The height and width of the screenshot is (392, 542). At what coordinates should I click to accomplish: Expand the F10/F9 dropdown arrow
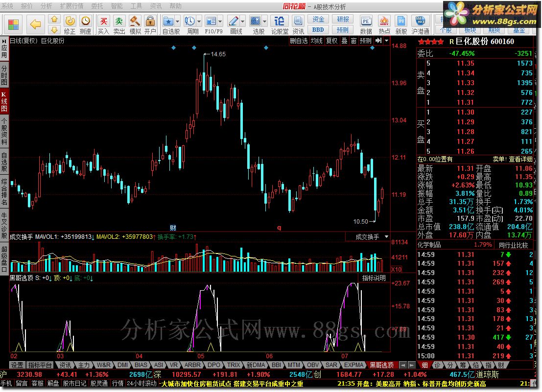pos(220,22)
